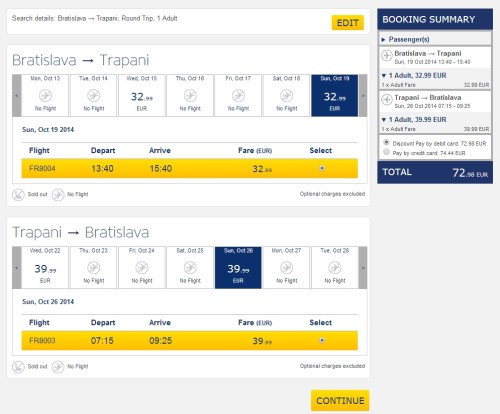500x414 pixels.
Task: Click the No Flight plane icon for Mon, Oct 13
Action: [46, 96]
